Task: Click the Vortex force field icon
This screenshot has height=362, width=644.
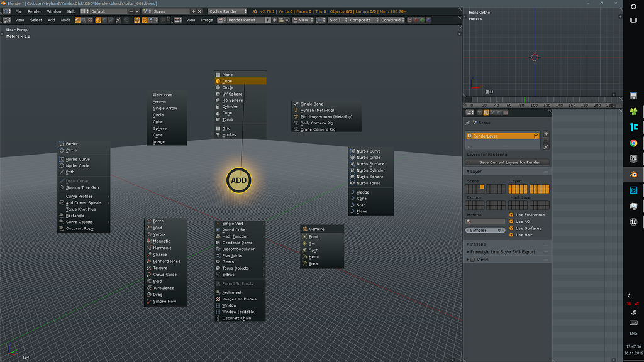Action: [149, 234]
